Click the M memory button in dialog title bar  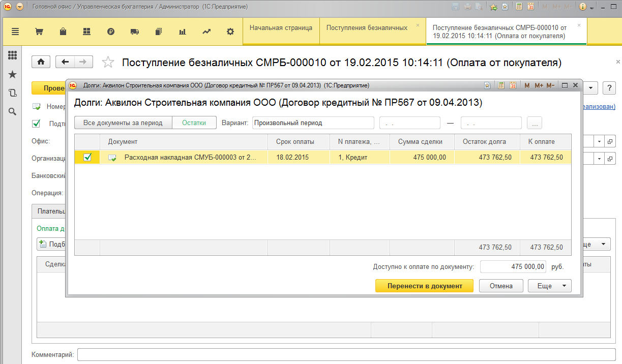(527, 85)
